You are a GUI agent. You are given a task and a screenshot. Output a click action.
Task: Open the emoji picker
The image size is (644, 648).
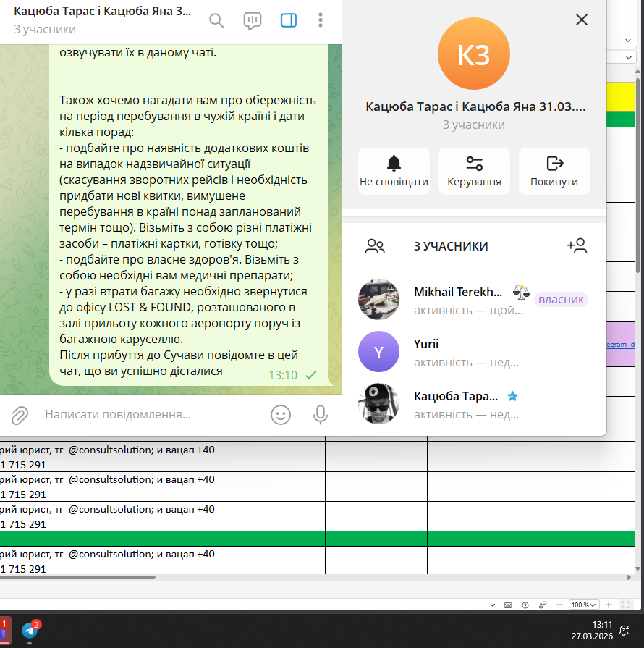click(x=281, y=415)
